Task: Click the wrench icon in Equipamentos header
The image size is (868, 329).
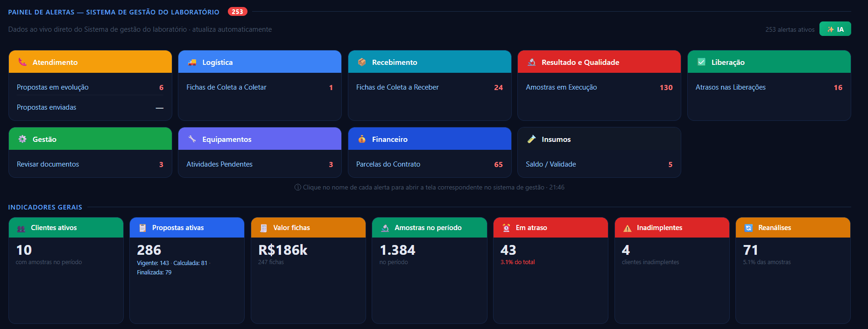Action: 192,139
